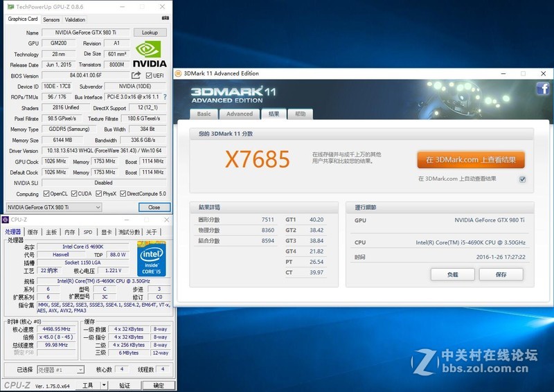The image size is (554, 392).
Task: Click the Intel Core i5 logo in CPU-Z
Action: [152, 259]
